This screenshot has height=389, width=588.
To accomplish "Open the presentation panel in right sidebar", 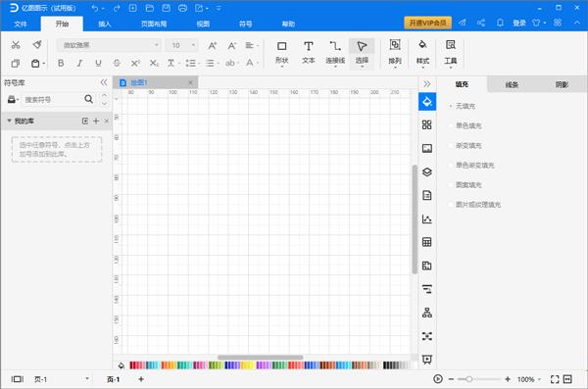I will coord(426,360).
